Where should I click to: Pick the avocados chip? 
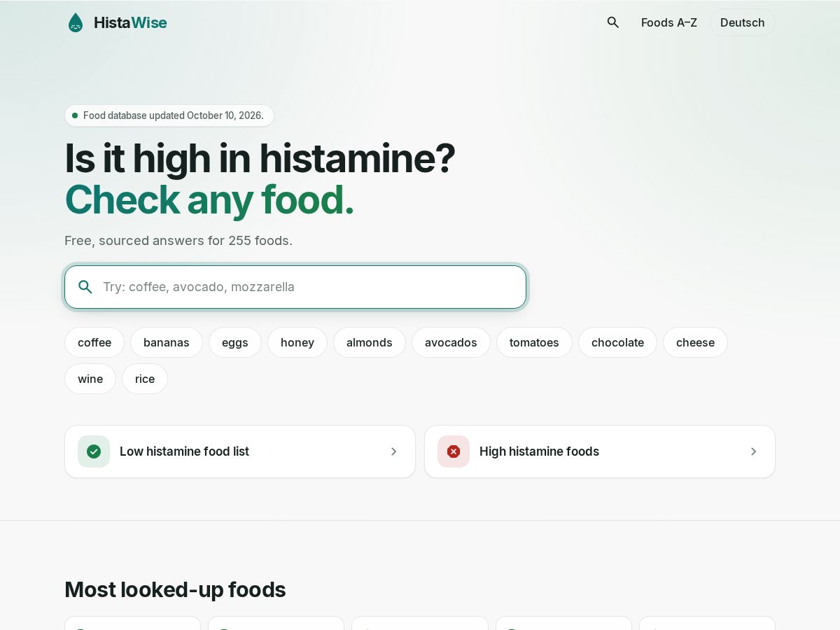[x=451, y=342]
